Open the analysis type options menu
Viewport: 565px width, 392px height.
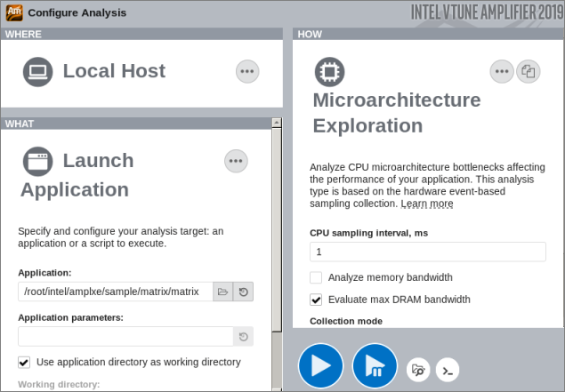pyautogui.click(x=502, y=71)
